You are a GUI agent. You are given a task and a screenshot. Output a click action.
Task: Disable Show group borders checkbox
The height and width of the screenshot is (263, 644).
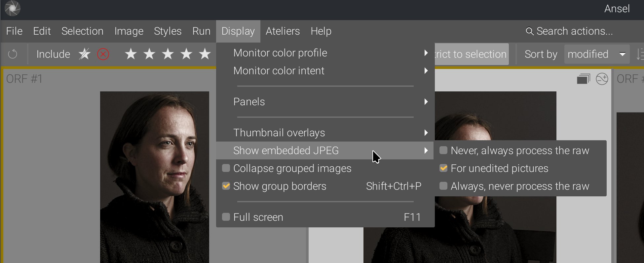point(226,186)
